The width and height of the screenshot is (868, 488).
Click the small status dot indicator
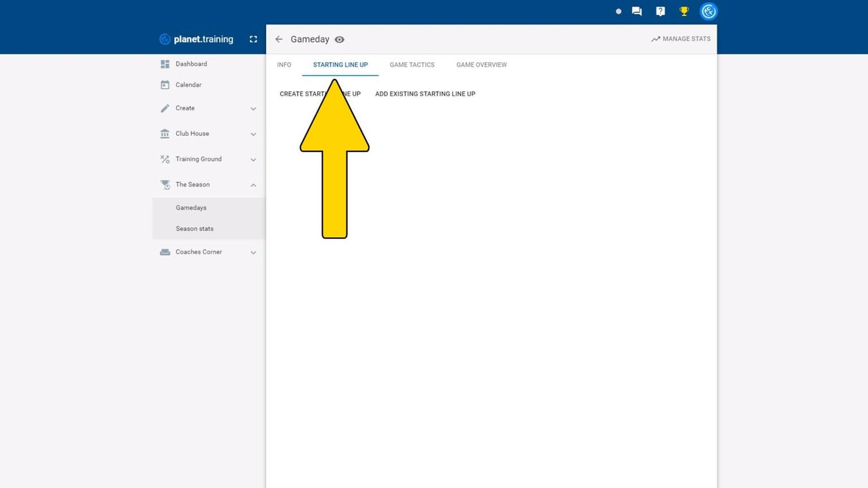(x=618, y=11)
